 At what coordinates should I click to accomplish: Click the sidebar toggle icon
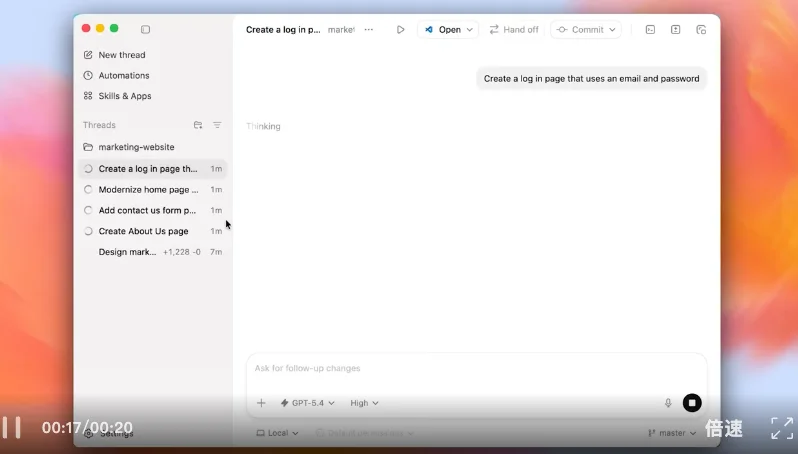(x=145, y=29)
